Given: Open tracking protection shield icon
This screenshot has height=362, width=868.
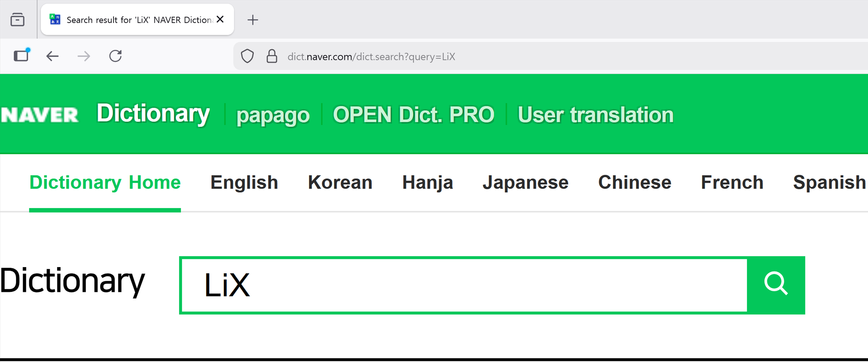Looking at the screenshot, I should click(247, 56).
